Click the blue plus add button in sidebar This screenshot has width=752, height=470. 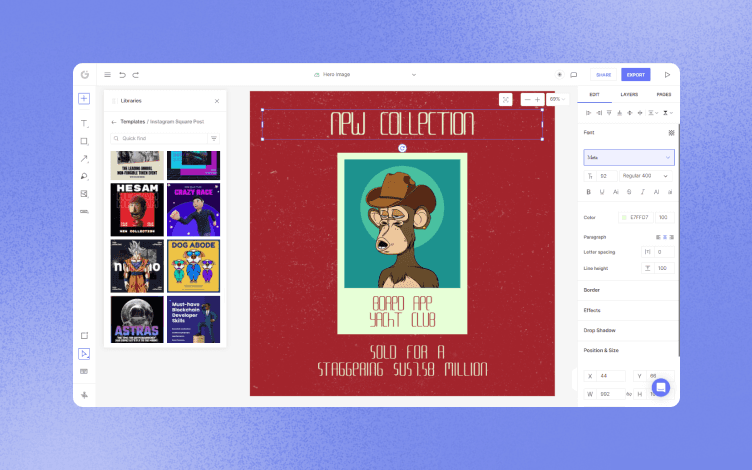(84, 99)
